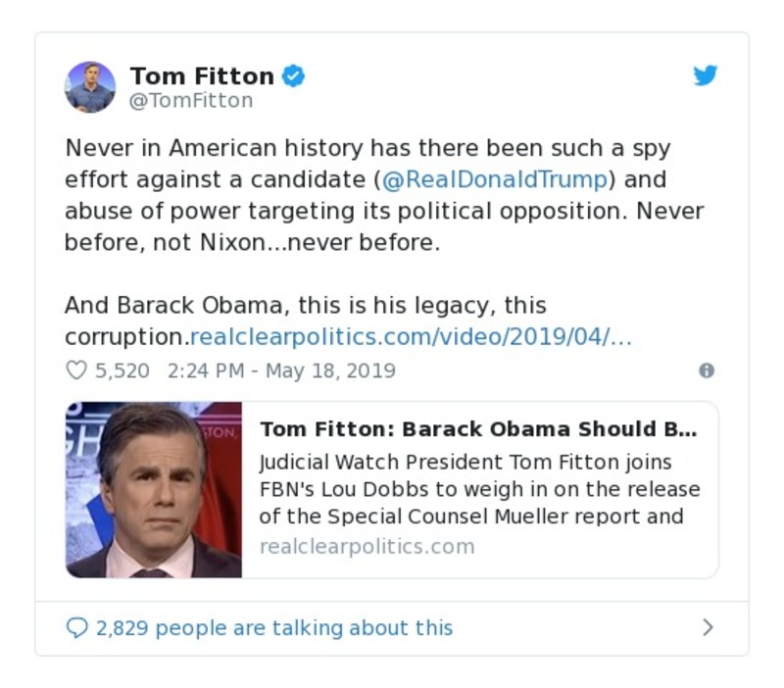The height and width of the screenshot is (688, 784).
Task: Open "2,829 people are talking about this"
Action: pyautogui.click(x=274, y=628)
